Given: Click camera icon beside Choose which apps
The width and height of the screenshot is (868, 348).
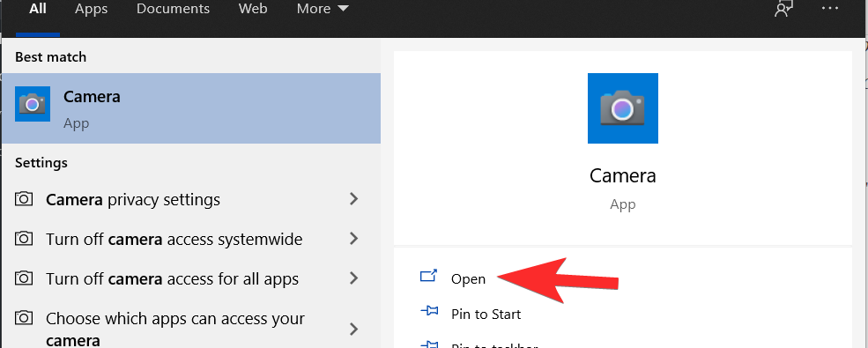Looking at the screenshot, I should pos(23,317).
